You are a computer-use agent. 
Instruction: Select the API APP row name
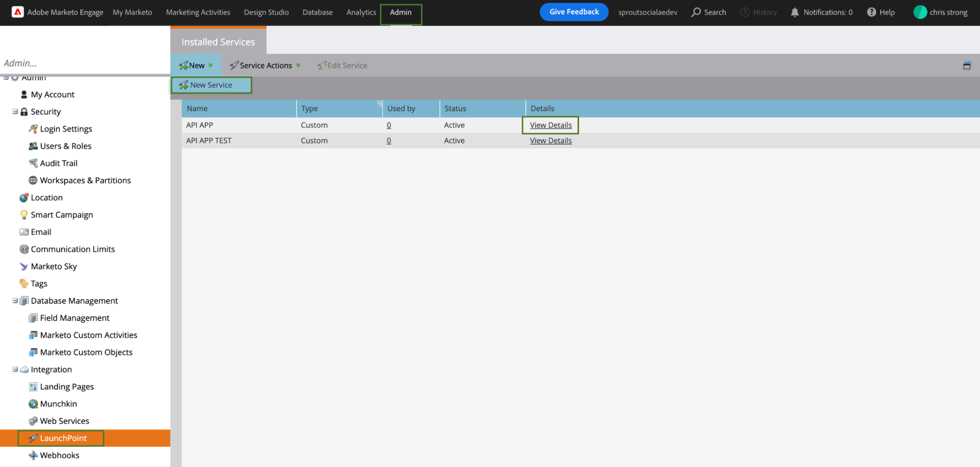(x=200, y=125)
